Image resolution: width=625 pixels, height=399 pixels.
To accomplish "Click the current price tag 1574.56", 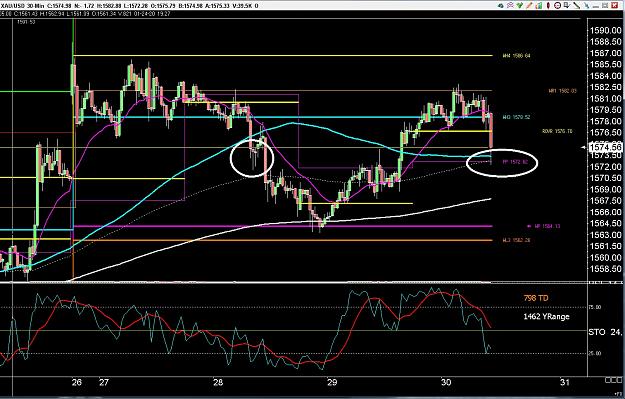I will pyautogui.click(x=606, y=147).
